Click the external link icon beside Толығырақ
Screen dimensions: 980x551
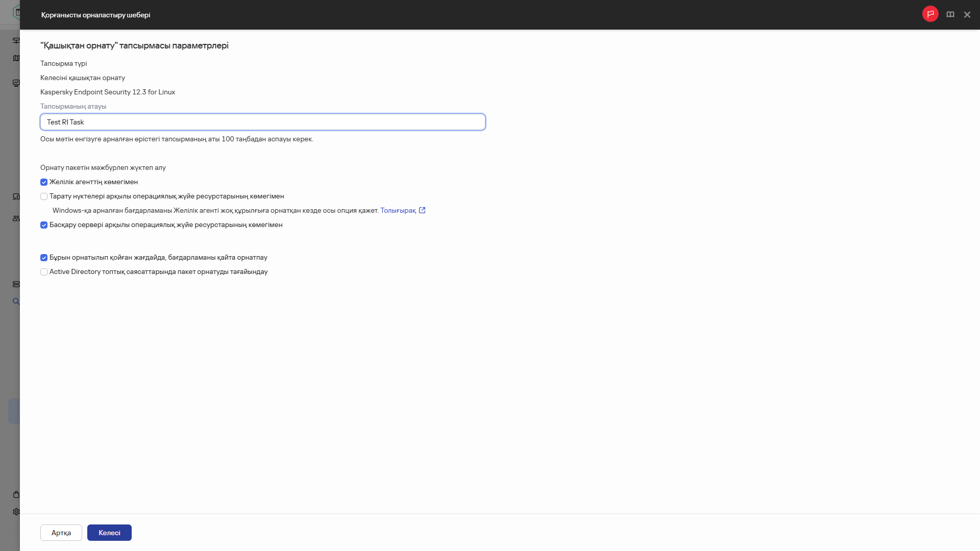point(422,210)
